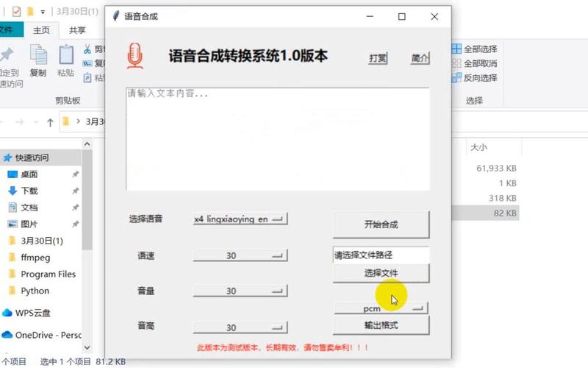588x368 pixels.
Task: Maximize the 语音合成 window
Action: 402,16
